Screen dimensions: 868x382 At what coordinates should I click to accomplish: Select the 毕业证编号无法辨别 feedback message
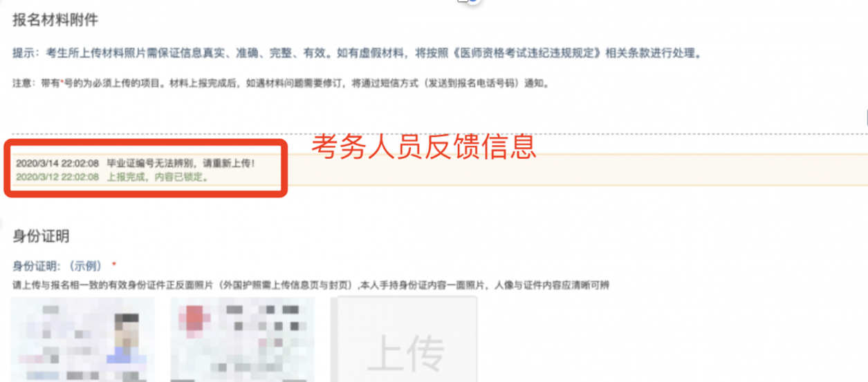[x=181, y=164]
